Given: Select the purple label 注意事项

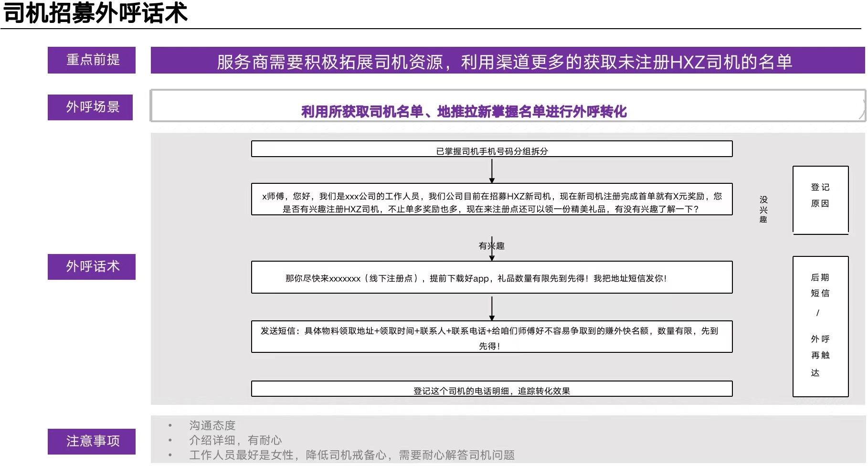Looking at the screenshot, I should [x=92, y=442].
